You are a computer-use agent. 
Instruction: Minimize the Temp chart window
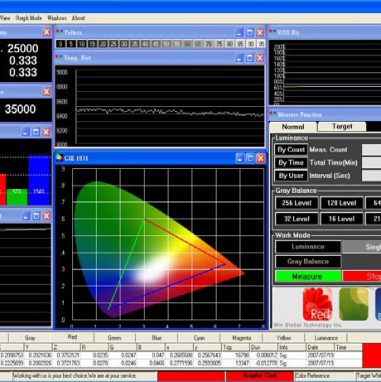[239, 58]
